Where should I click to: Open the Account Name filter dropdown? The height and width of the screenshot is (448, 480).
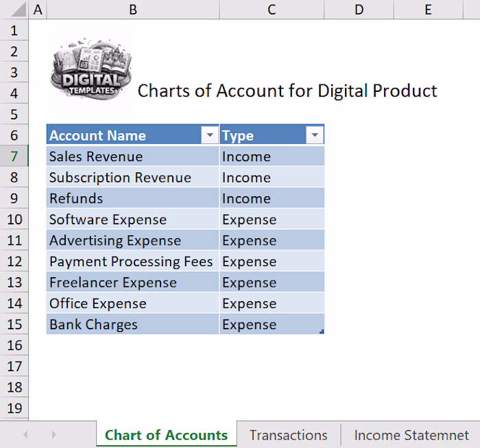click(210, 134)
